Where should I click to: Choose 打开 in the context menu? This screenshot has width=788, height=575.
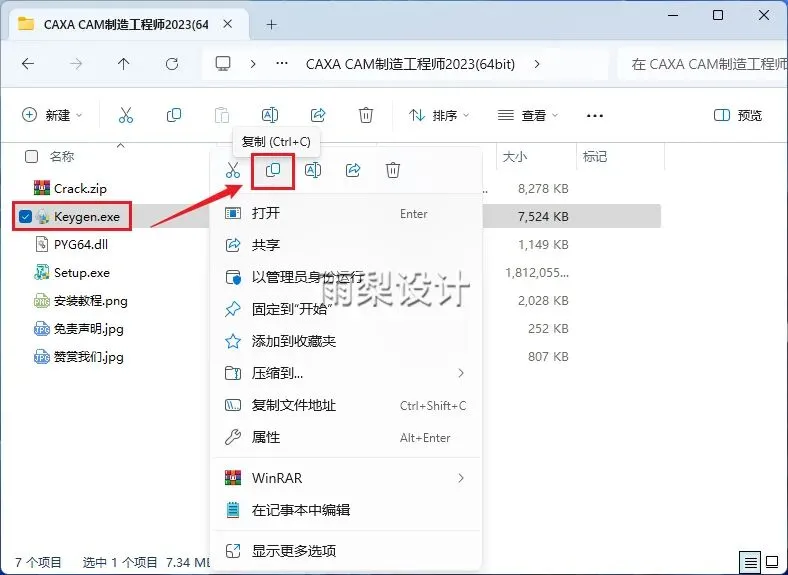coord(346,213)
